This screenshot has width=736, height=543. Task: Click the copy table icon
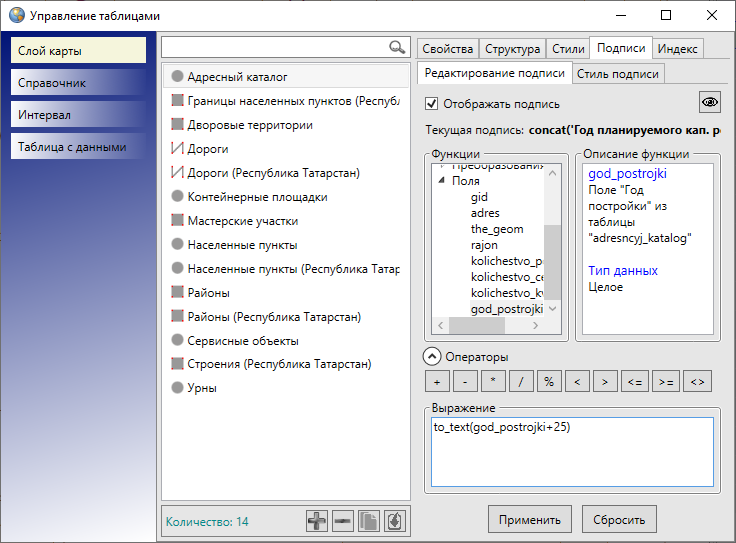[x=369, y=521]
